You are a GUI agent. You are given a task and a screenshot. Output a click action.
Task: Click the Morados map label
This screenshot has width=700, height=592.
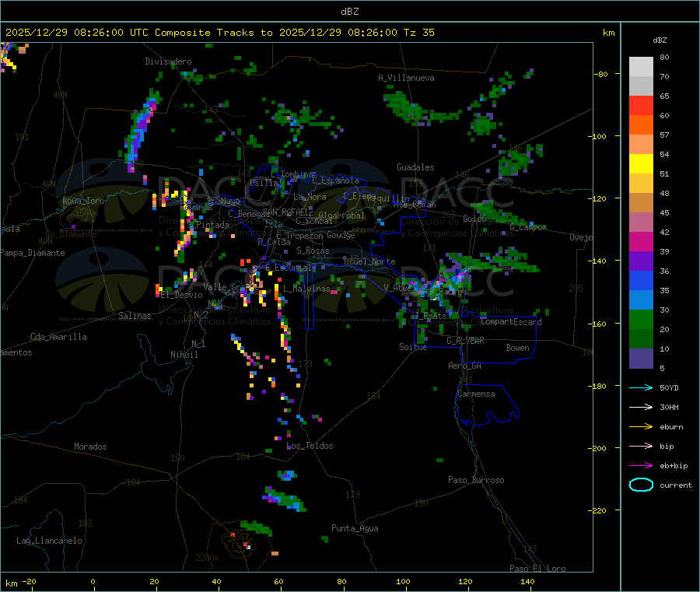(90, 447)
